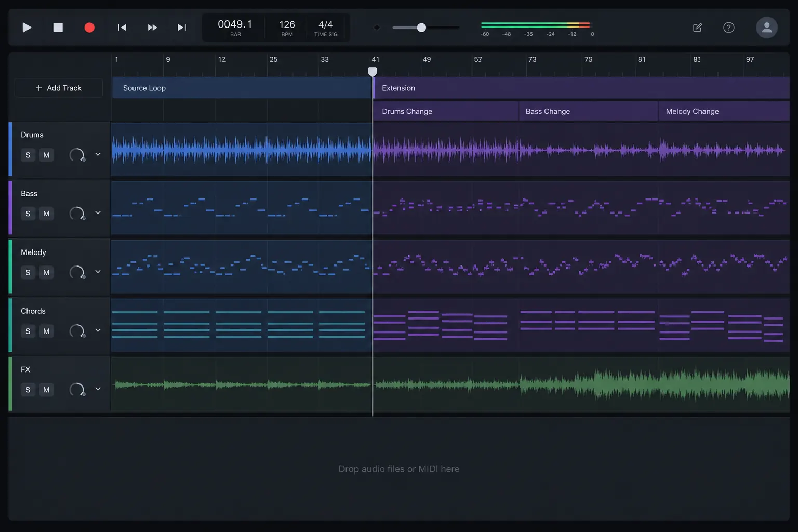The height and width of the screenshot is (532, 798).
Task: Select the Drums Change section
Action: 446,111
